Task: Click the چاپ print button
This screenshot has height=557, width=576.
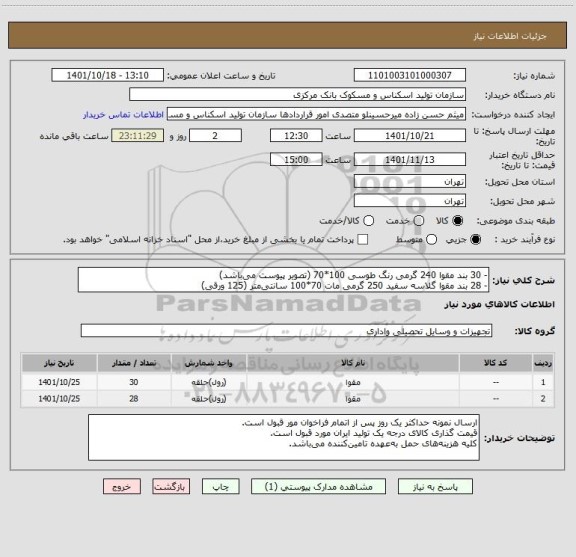Action: [x=220, y=486]
